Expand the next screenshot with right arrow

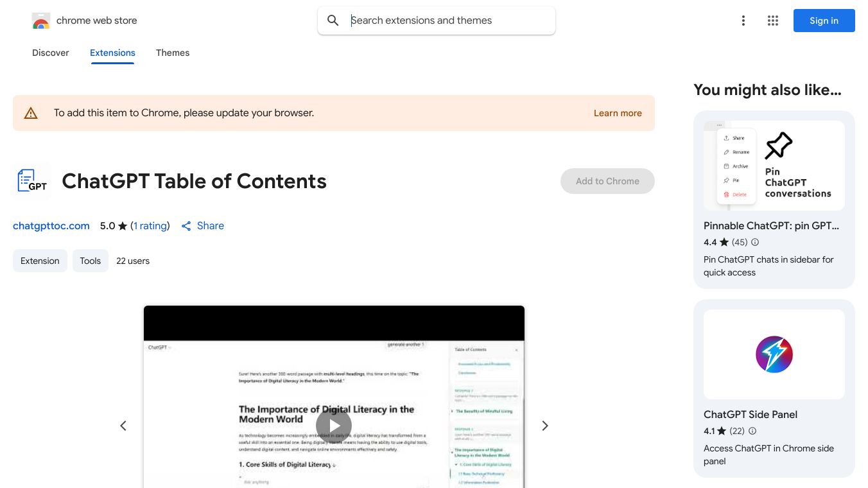tap(544, 425)
